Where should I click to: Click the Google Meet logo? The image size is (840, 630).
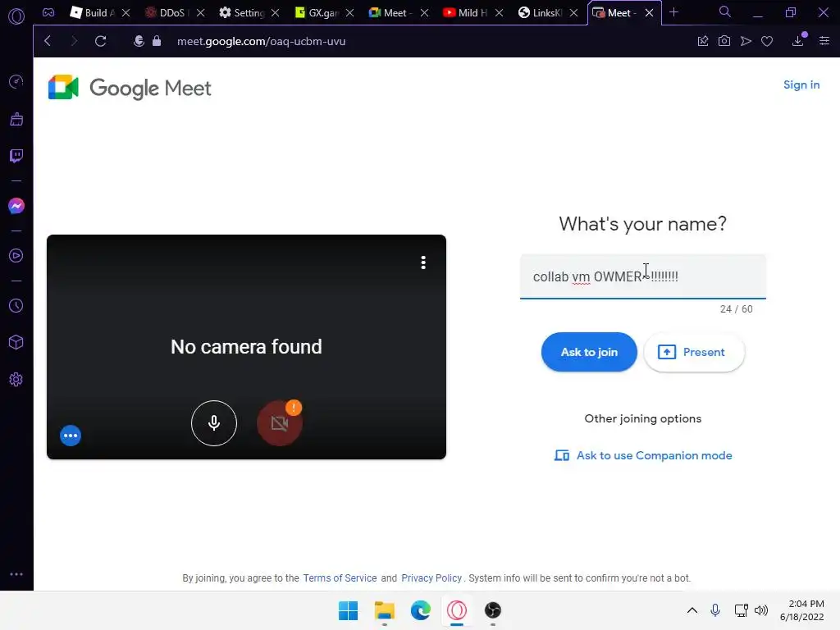(130, 88)
